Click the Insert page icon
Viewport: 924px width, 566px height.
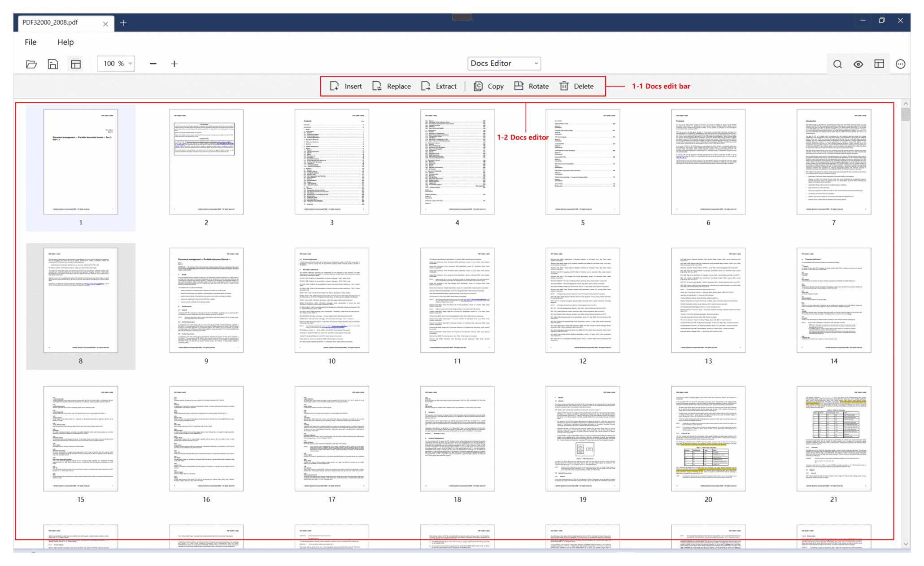click(x=335, y=86)
